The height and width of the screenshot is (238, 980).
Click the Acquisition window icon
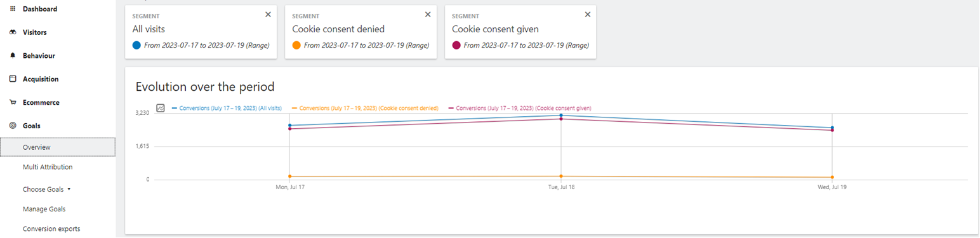click(13, 79)
